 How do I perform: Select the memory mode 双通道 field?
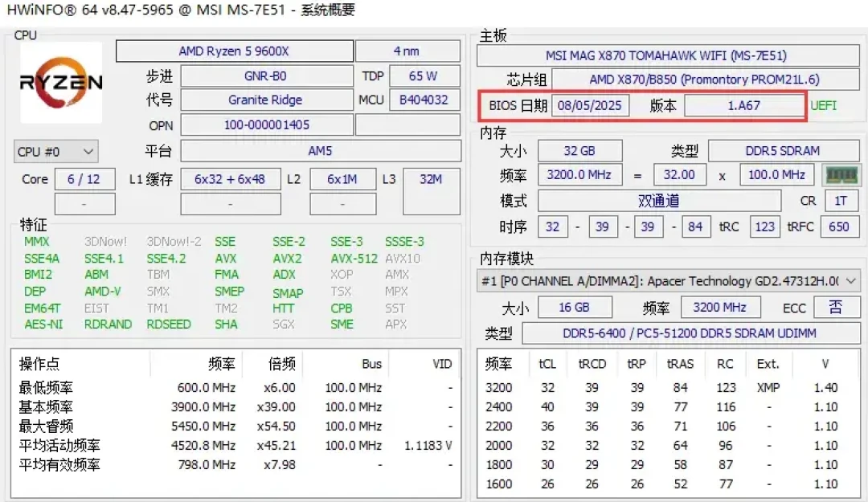(659, 200)
